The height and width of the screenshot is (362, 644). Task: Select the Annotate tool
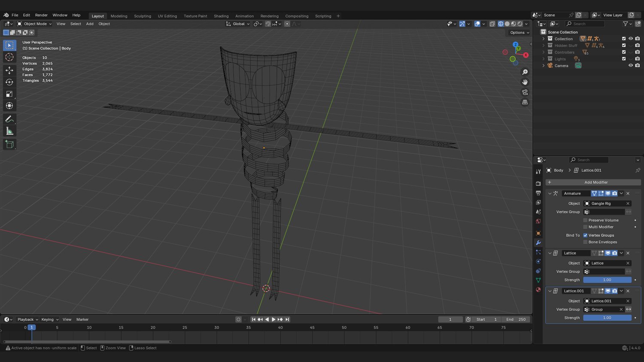9,119
